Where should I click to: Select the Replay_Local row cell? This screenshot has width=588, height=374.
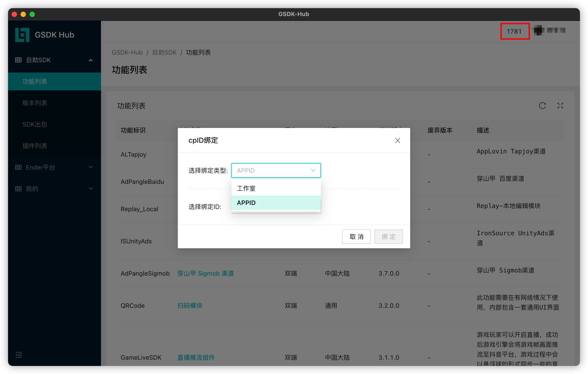point(139,209)
